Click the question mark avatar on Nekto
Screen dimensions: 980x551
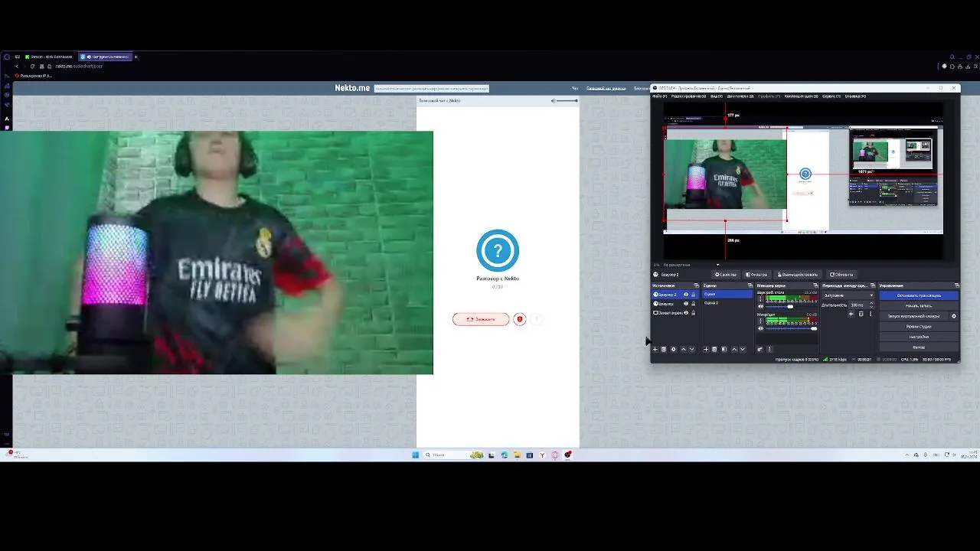(x=498, y=250)
